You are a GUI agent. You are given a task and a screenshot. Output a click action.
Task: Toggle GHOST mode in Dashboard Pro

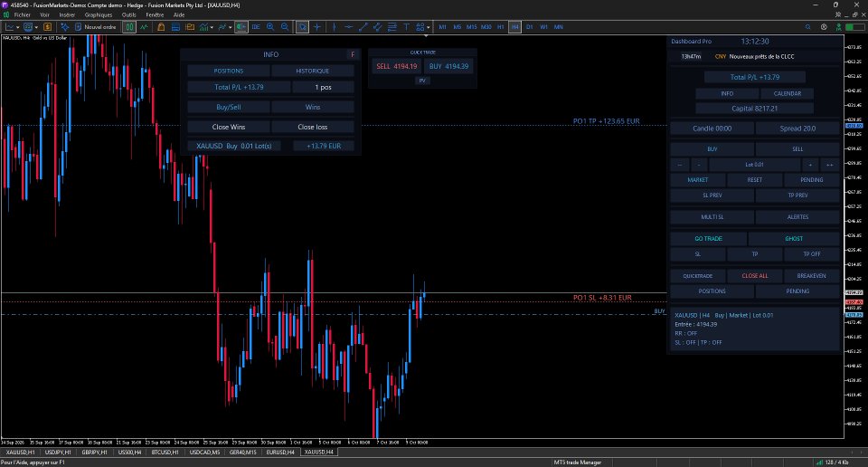pos(794,239)
